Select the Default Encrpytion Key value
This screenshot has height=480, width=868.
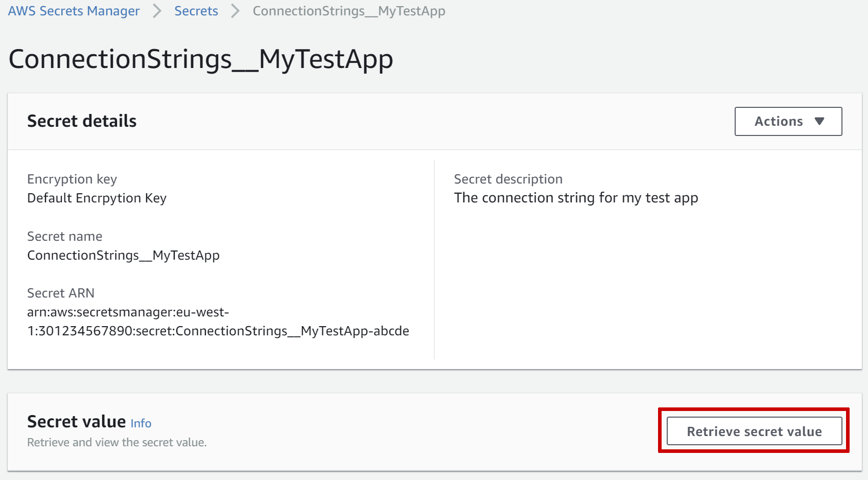click(x=97, y=198)
